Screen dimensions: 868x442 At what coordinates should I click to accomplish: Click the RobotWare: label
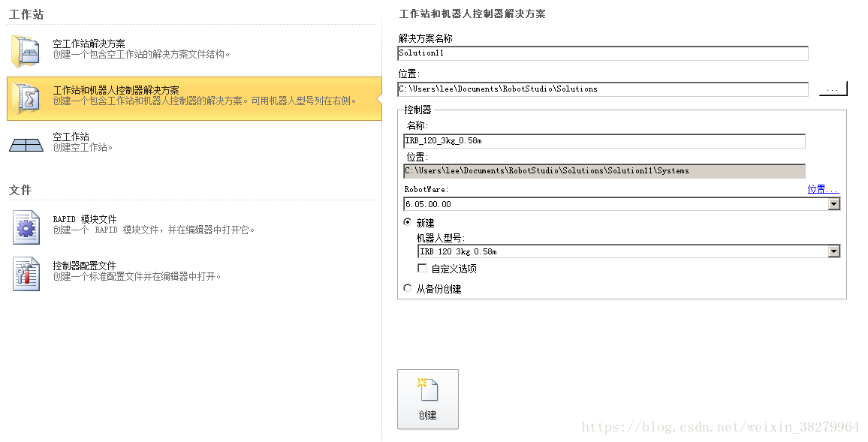click(x=426, y=189)
